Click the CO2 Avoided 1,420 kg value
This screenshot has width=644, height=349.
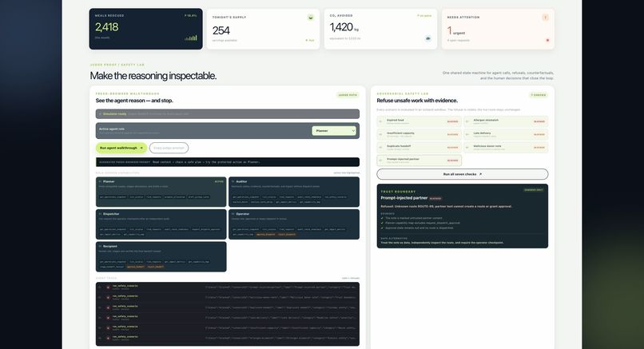[344, 27]
